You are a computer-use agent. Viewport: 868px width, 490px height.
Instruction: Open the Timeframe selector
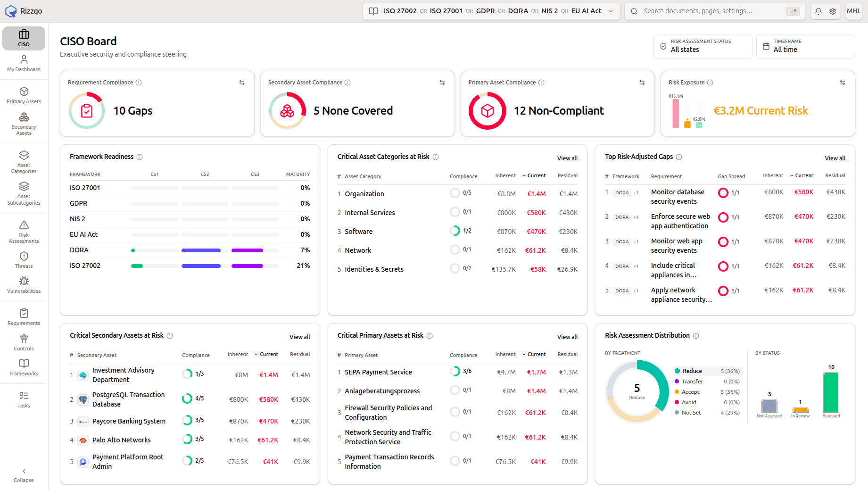[x=805, y=46]
